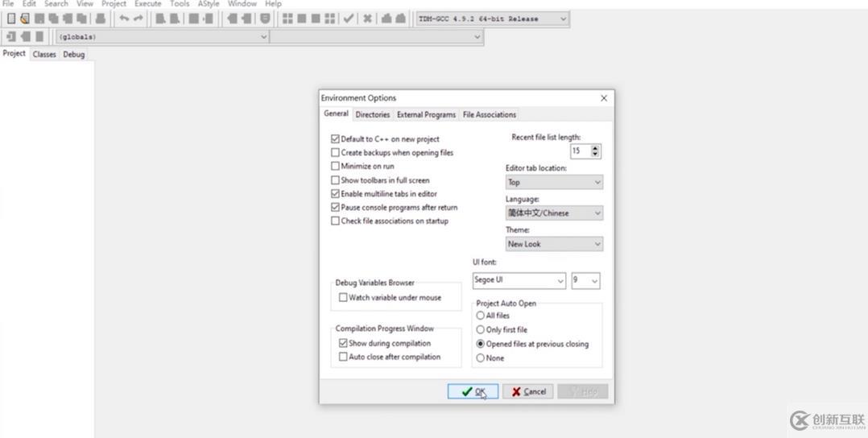This screenshot has width=868, height=438.
Task: Click the Print toolbar icon
Action: pyautogui.click(x=101, y=19)
